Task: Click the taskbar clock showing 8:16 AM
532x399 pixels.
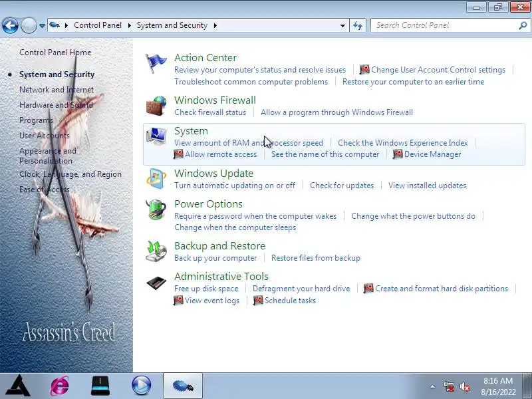Action: [498, 386]
